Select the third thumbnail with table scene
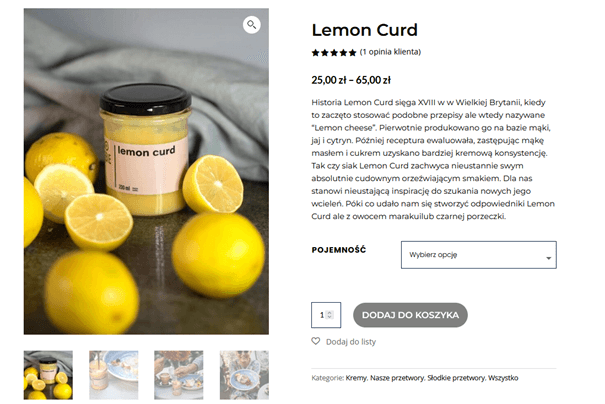The height and width of the screenshot is (404, 605). coord(179,375)
